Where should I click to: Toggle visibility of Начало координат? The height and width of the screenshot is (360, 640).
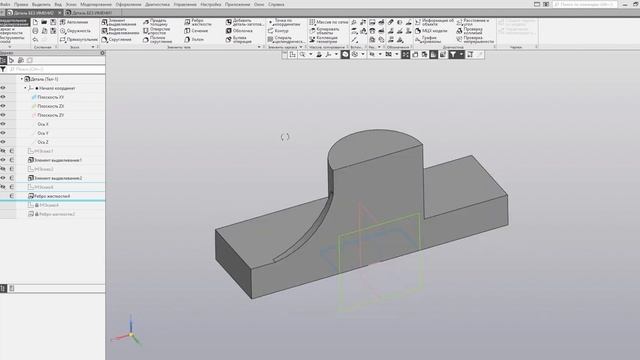coord(3,88)
